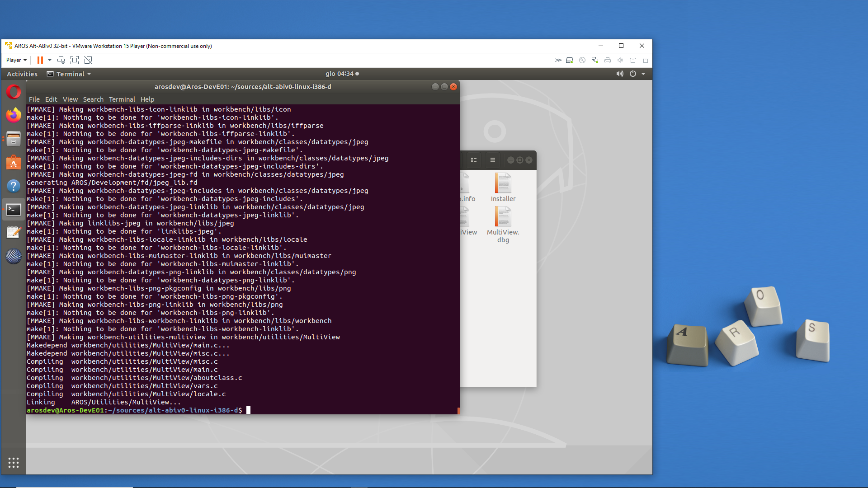Click the 'Making workbench-utilities-multiview' line
The height and width of the screenshot is (488, 868).
point(183,337)
